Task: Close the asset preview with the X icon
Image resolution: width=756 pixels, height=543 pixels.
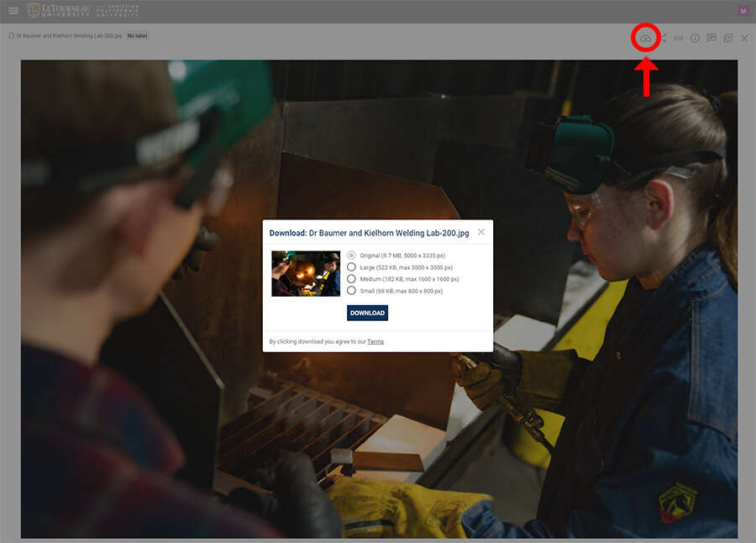Action: pos(744,38)
